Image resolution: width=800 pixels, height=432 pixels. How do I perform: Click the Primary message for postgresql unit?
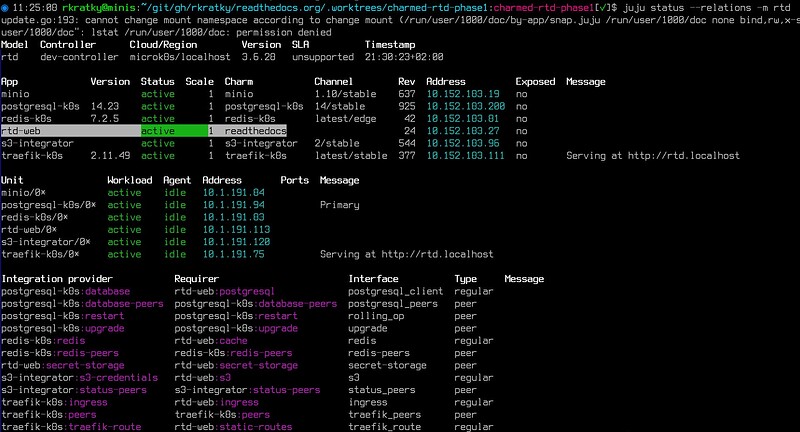point(340,205)
